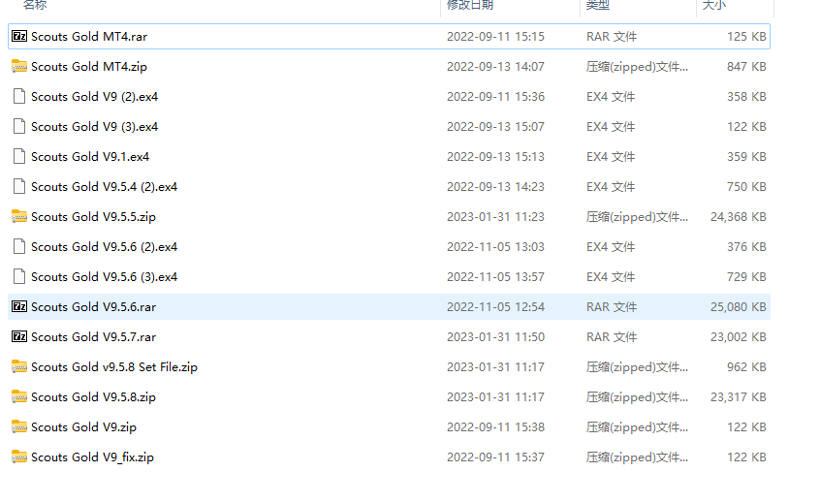Click the 358 KB size cell

(746, 97)
